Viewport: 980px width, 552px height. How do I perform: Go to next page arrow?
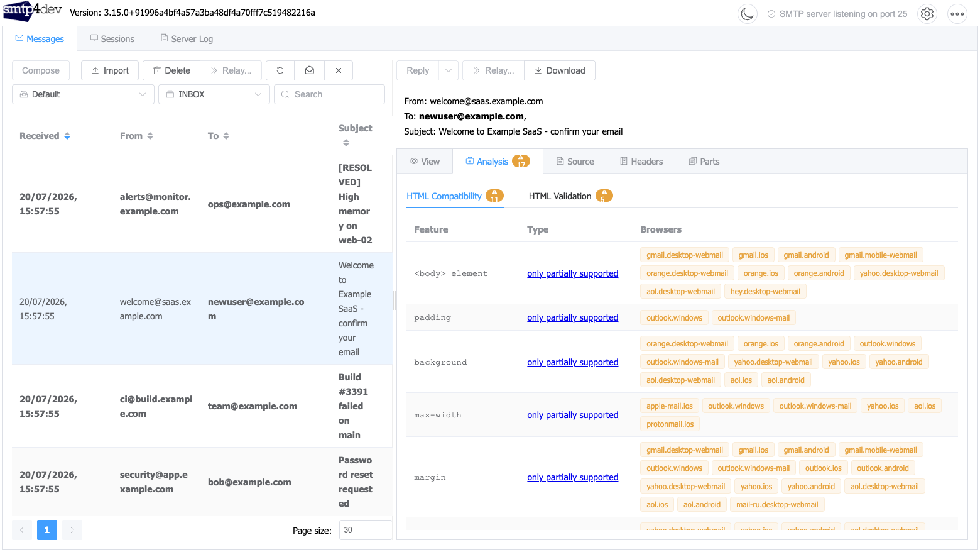pyautogui.click(x=72, y=530)
